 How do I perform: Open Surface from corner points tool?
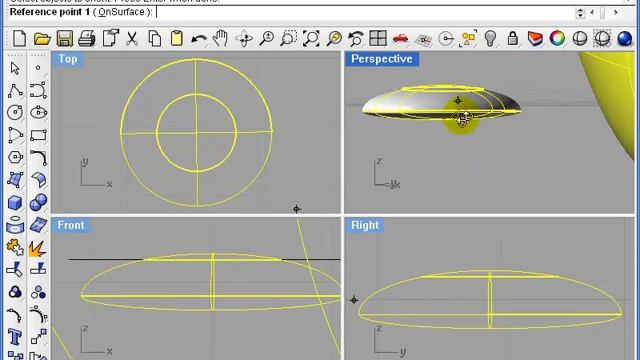[15, 180]
